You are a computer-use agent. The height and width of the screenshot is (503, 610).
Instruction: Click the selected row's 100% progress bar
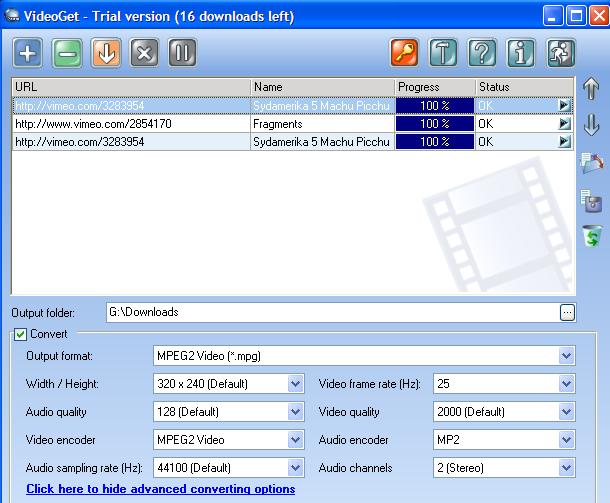point(435,105)
